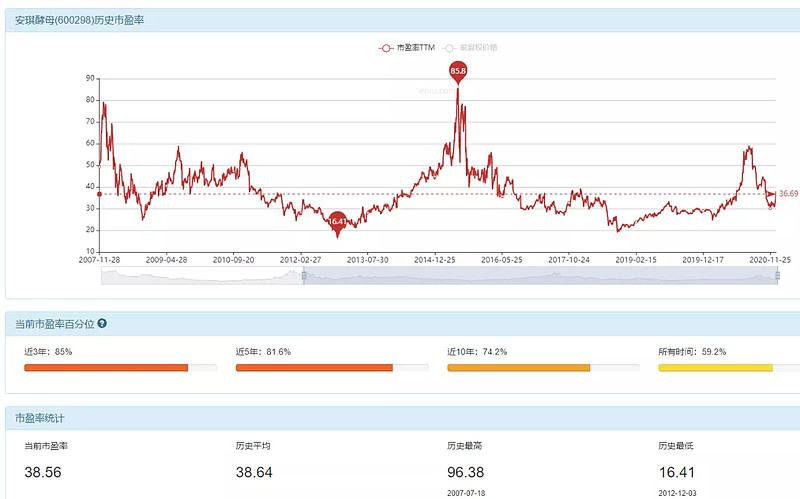Viewport: 800px width, 499px height.
Task: Click the x-axis label 2012-02-27
Action: tap(301, 260)
